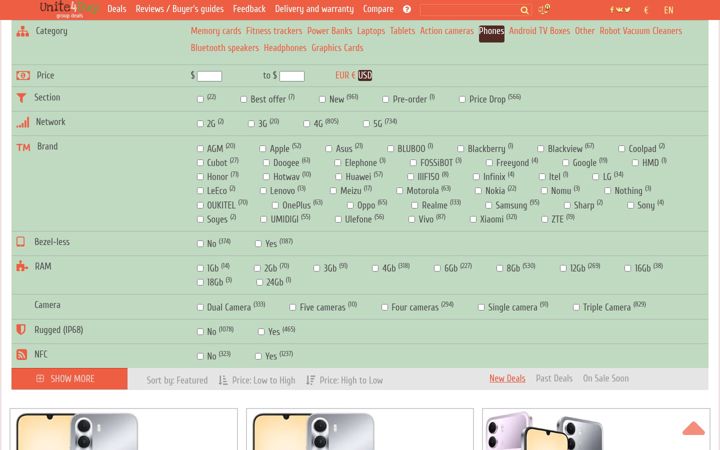
Task: Expand filters with SHOW MORE
Action: point(69,379)
